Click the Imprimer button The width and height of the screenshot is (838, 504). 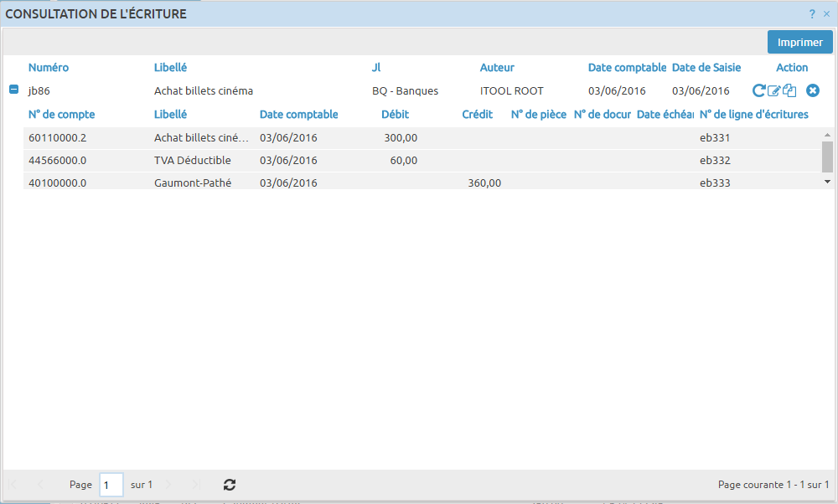799,42
